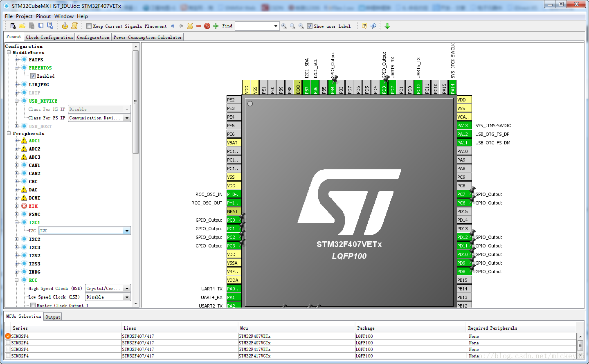Image resolution: width=589 pixels, height=364 pixels.
Task: Collapse the RCC peripheral node
Action: pyautogui.click(x=17, y=280)
